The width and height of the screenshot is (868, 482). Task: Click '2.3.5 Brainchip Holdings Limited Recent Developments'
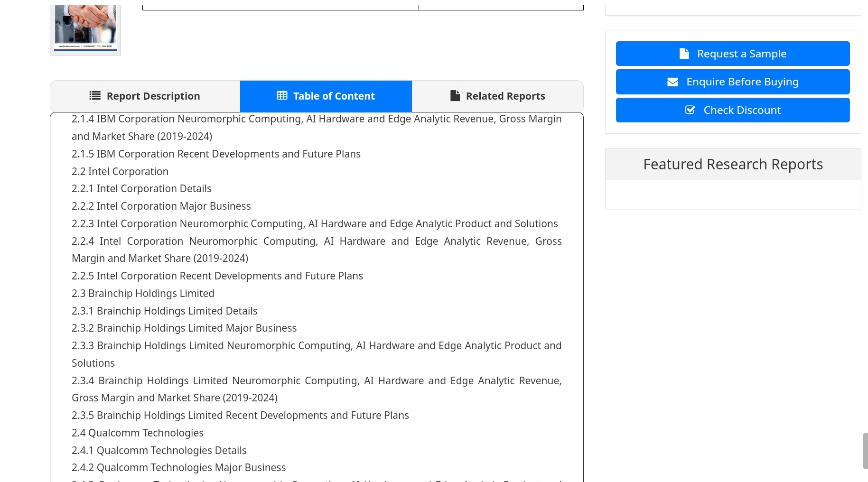pyautogui.click(x=240, y=415)
